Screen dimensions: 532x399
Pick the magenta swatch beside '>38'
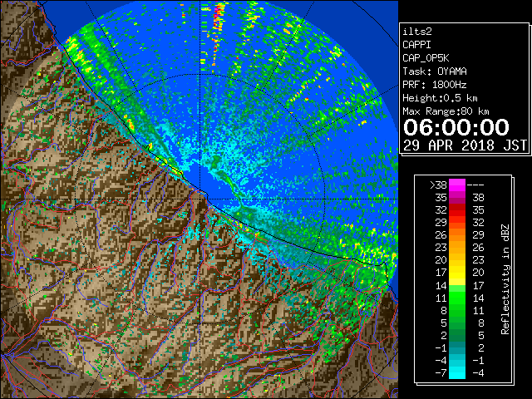(457, 185)
